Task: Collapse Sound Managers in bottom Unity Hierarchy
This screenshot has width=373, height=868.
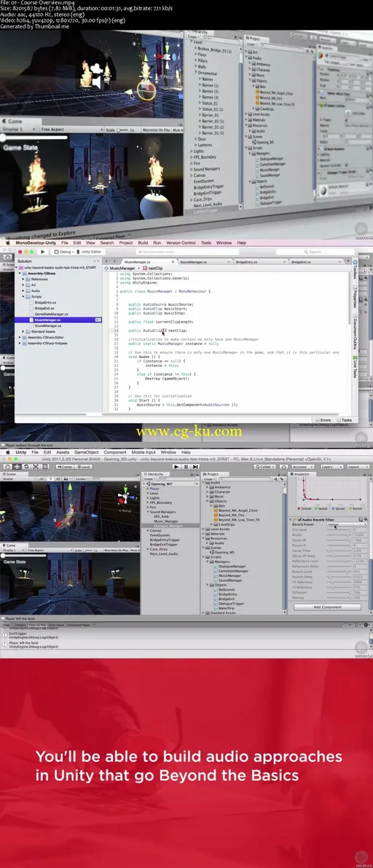Action: tap(148, 512)
